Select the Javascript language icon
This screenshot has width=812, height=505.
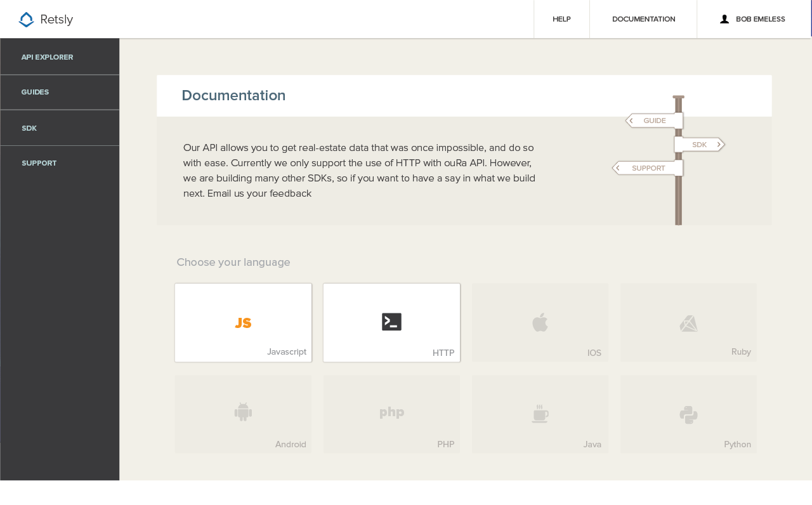243,322
